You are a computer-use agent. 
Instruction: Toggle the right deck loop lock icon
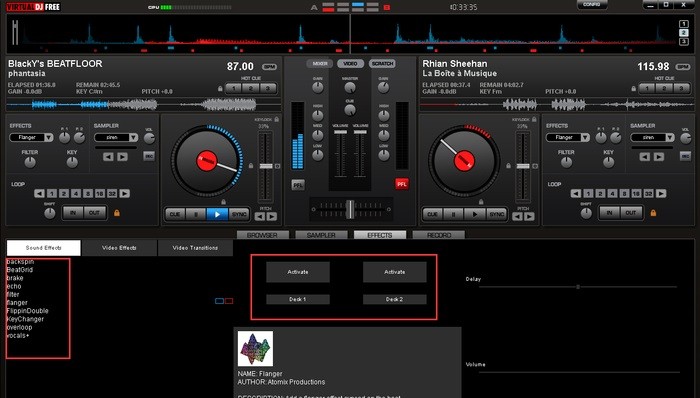click(654, 213)
